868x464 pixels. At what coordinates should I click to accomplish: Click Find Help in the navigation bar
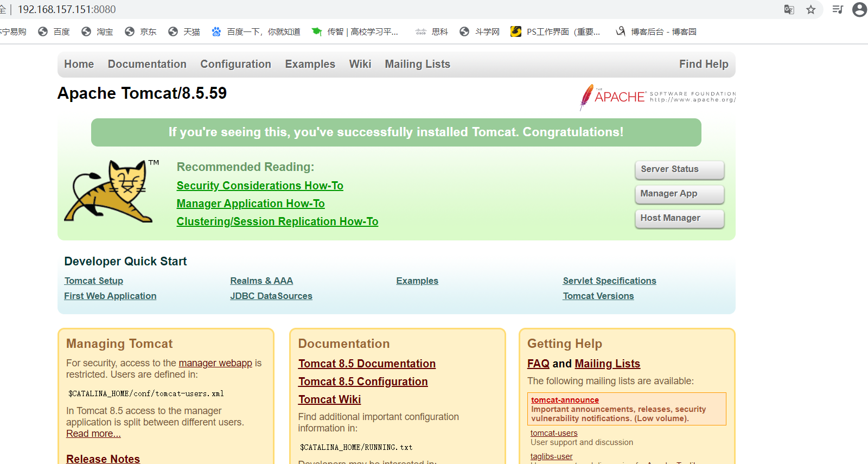tap(704, 64)
